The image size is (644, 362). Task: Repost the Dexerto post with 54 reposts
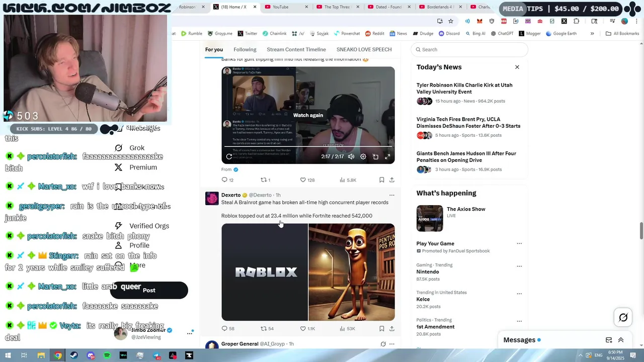[x=267, y=329]
